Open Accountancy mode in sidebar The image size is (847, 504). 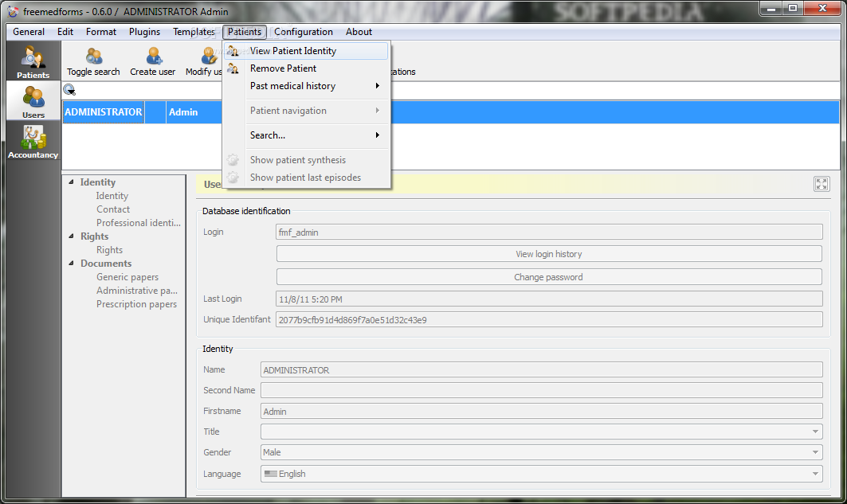tap(33, 141)
